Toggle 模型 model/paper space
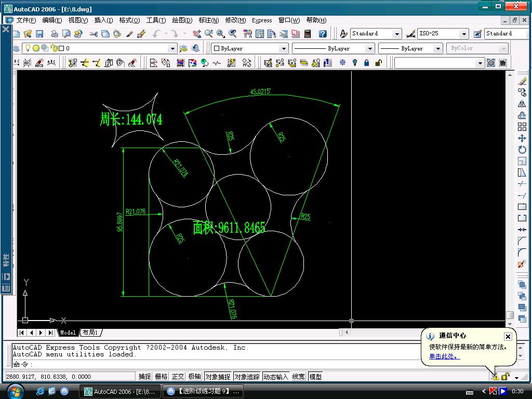 (315, 377)
